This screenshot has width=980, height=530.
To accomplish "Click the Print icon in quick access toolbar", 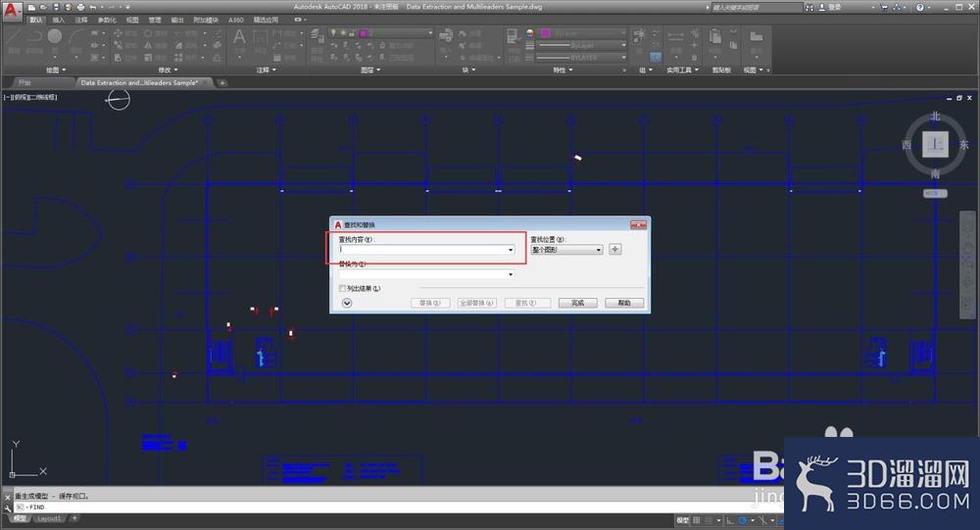I will tap(80, 8).
